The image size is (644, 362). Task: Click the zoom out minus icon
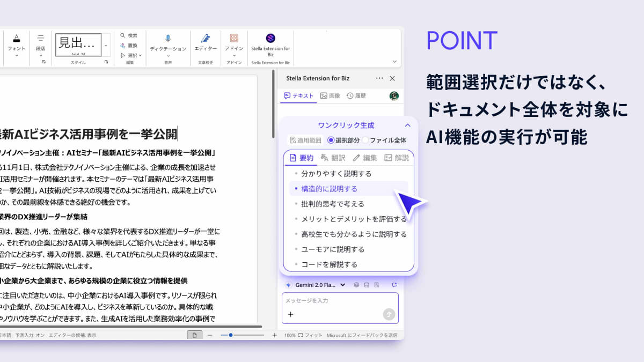210,335
